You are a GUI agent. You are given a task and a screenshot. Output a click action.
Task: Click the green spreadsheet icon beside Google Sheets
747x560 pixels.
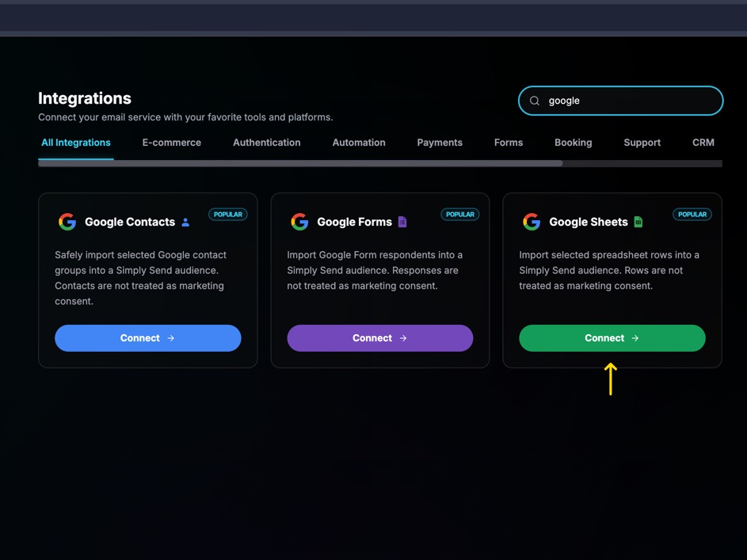click(638, 222)
